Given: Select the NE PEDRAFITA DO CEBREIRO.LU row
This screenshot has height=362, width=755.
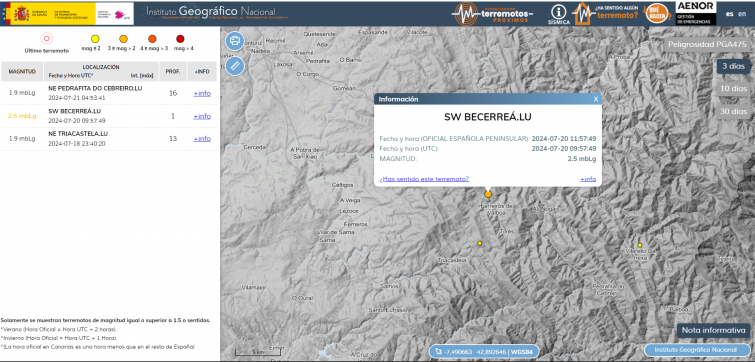Looking at the screenshot, I should (x=109, y=93).
